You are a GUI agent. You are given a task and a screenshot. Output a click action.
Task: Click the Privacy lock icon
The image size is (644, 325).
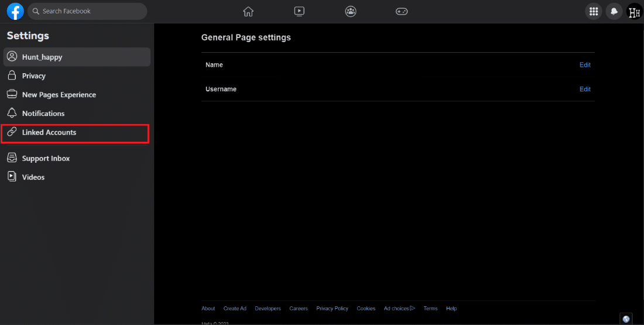(12, 76)
